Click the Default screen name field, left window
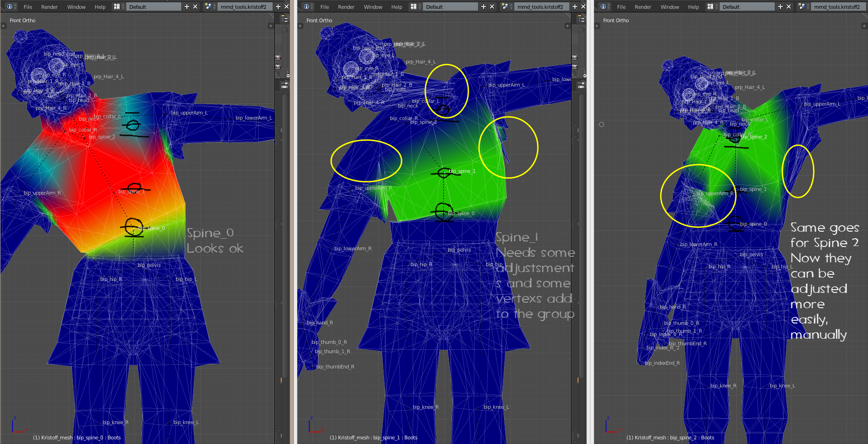The image size is (868, 444). tap(154, 7)
